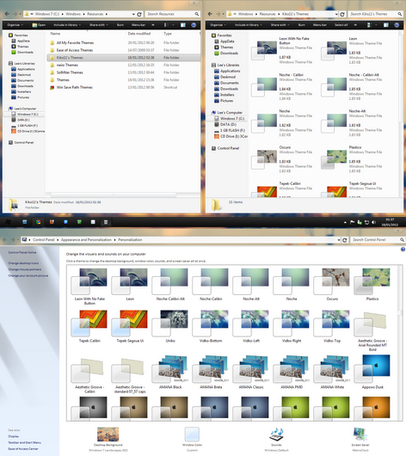Click the volume speaker icon in system tray
The height and width of the screenshot is (456, 406).
point(374,222)
